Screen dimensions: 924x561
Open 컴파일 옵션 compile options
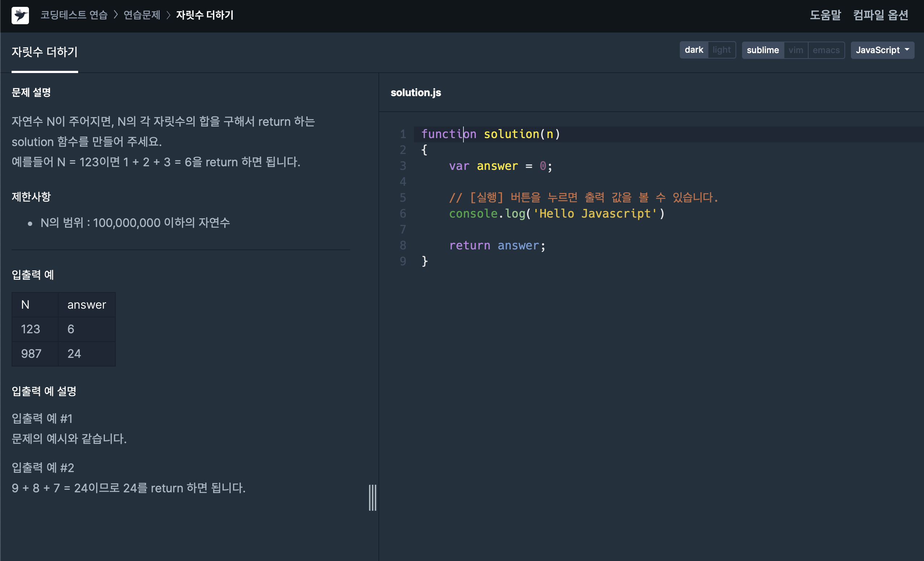pyautogui.click(x=881, y=16)
